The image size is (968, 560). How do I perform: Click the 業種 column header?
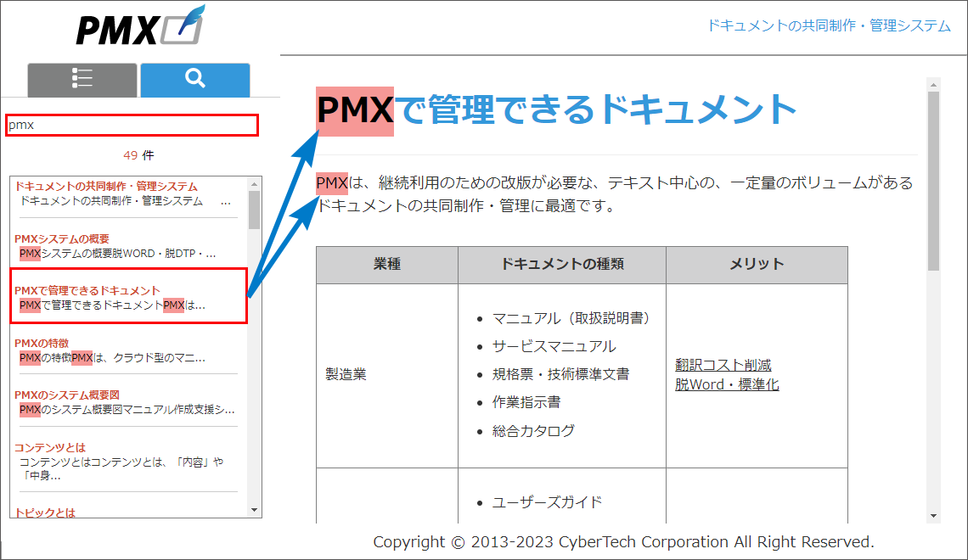click(387, 264)
